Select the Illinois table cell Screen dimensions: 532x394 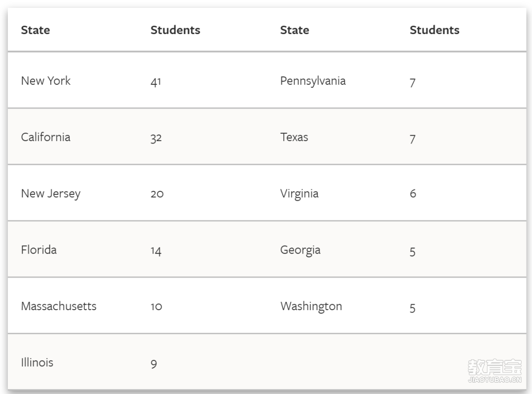37,362
